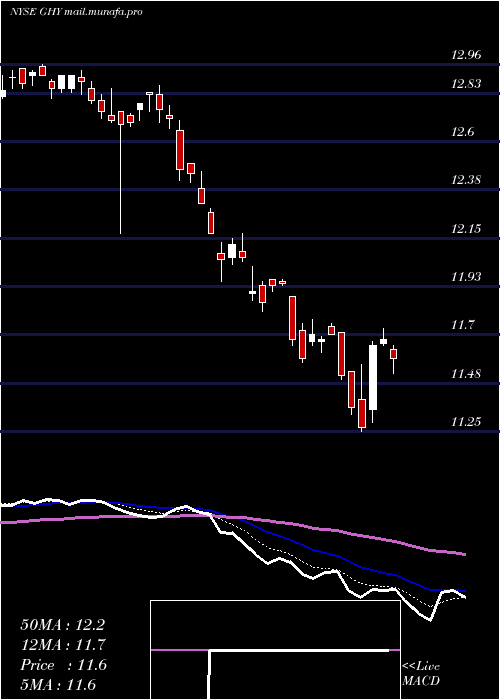Image resolution: width=500 pixels, height=700 pixels.
Task: Click the 12.96 price level label
Action: point(466,55)
